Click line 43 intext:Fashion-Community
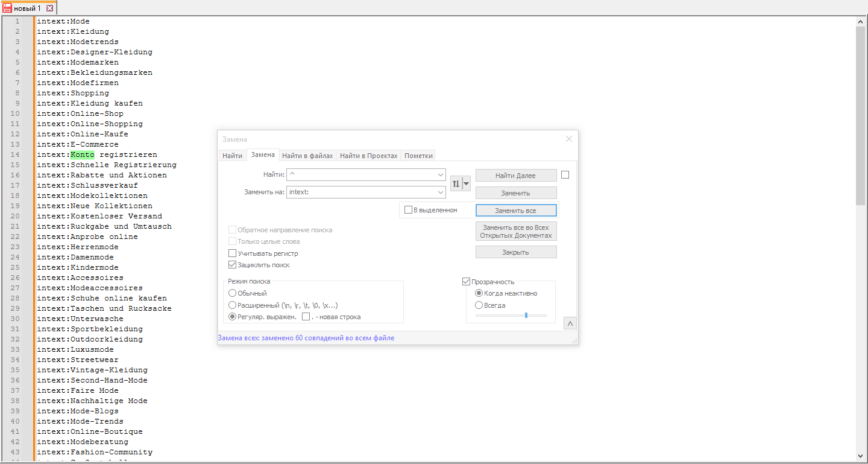Image resolution: width=868 pixels, height=464 pixels. pos(95,452)
